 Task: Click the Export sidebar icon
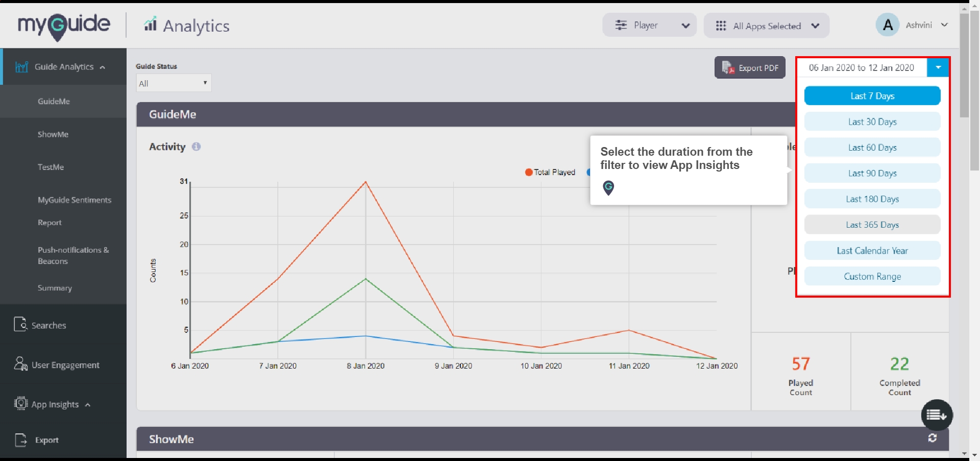pyautogui.click(x=19, y=440)
